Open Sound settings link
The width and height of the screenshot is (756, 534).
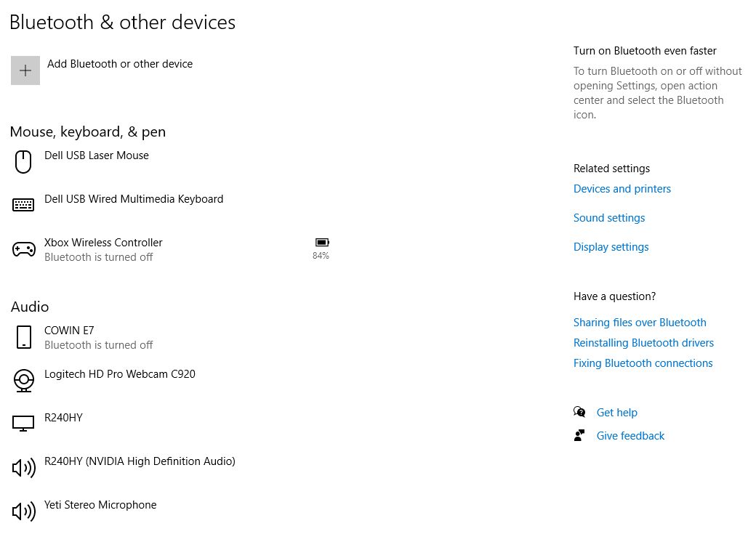[x=609, y=218]
